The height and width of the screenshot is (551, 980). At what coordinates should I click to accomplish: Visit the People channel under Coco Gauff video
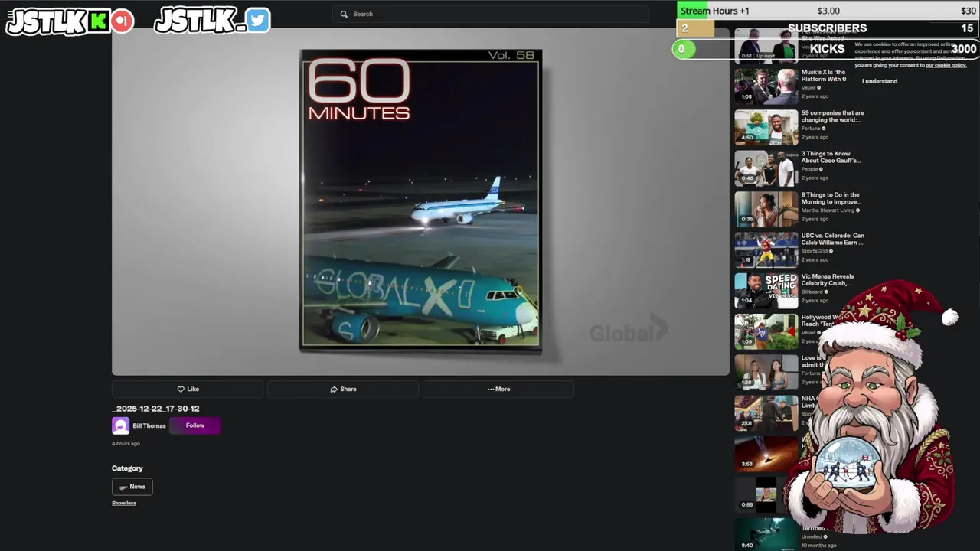[x=810, y=169]
